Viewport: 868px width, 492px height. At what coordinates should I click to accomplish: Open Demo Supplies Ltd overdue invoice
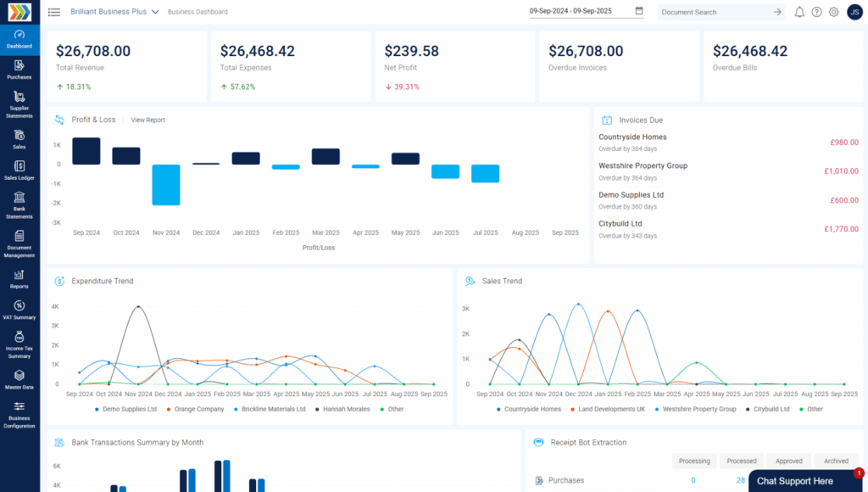[728, 200]
